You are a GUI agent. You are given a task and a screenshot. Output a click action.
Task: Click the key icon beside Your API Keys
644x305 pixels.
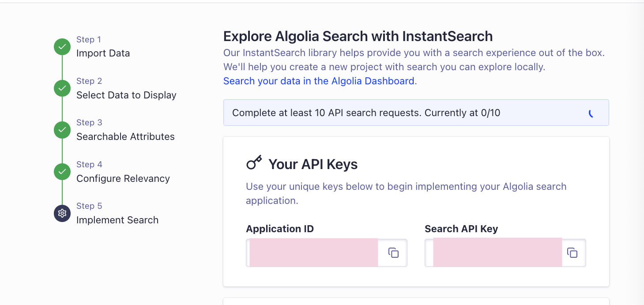click(254, 163)
